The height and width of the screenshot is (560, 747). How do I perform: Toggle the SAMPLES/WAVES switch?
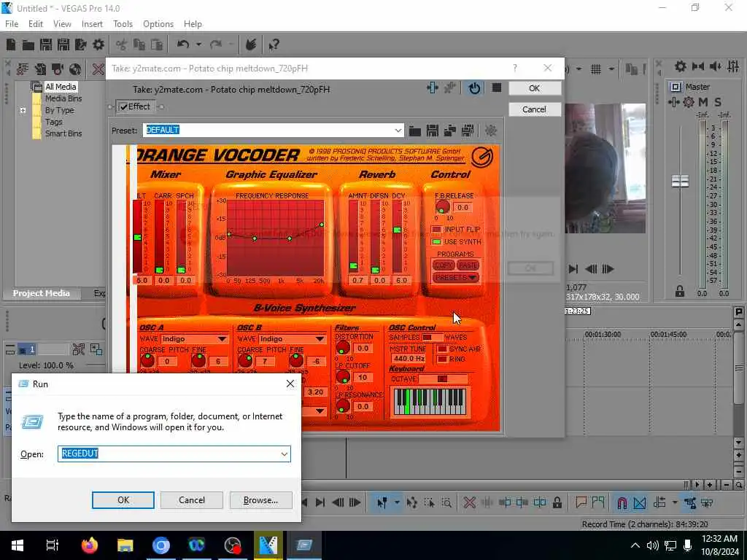(x=432, y=338)
